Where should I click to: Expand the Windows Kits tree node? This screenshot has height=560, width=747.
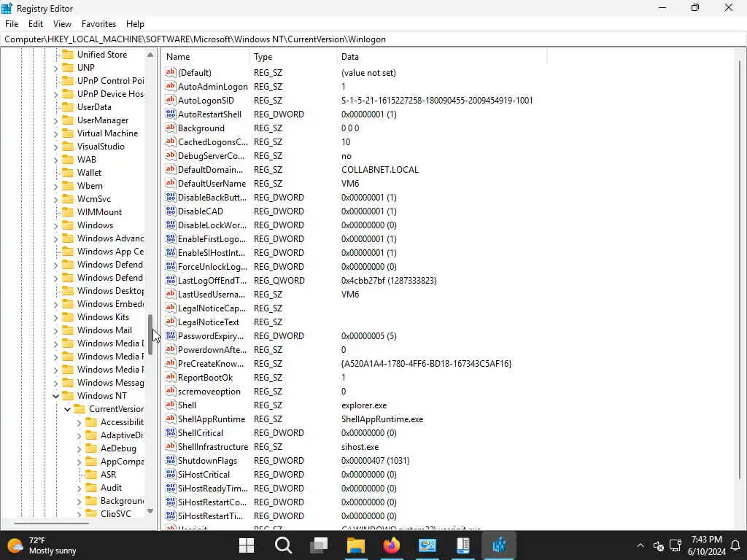point(55,317)
